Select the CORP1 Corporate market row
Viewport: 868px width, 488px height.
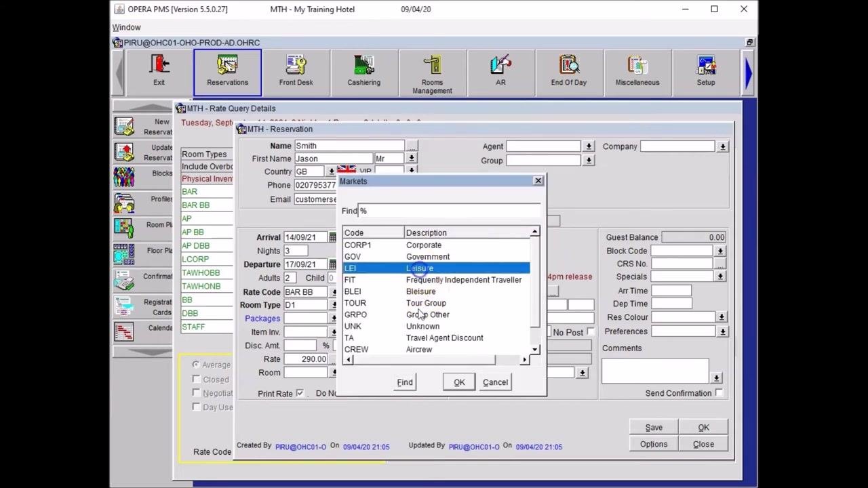point(436,245)
